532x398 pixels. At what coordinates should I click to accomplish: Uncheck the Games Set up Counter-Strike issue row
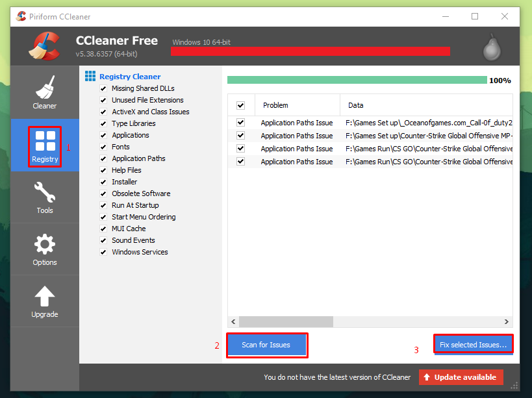[240, 135]
